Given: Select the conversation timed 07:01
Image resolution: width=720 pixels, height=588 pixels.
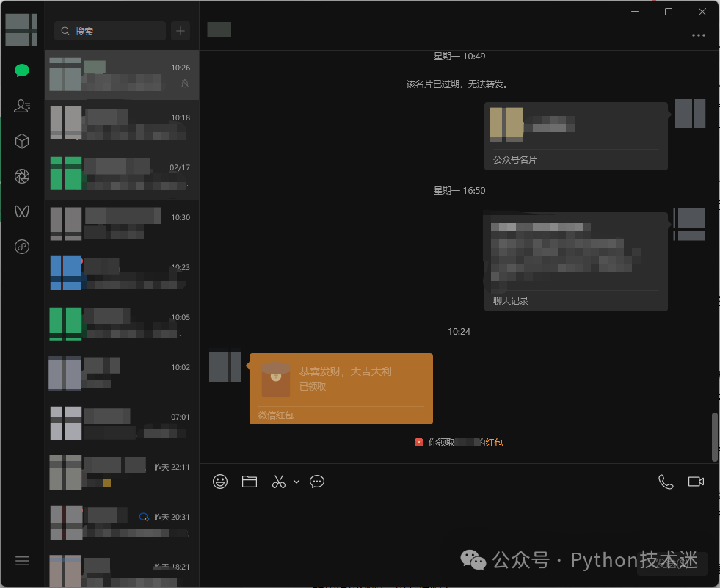Looking at the screenshot, I should (x=122, y=424).
